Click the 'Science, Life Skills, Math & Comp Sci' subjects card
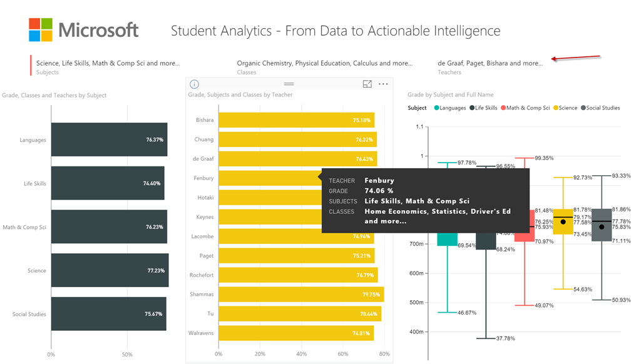This screenshot has width=641, height=364. click(x=108, y=63)
